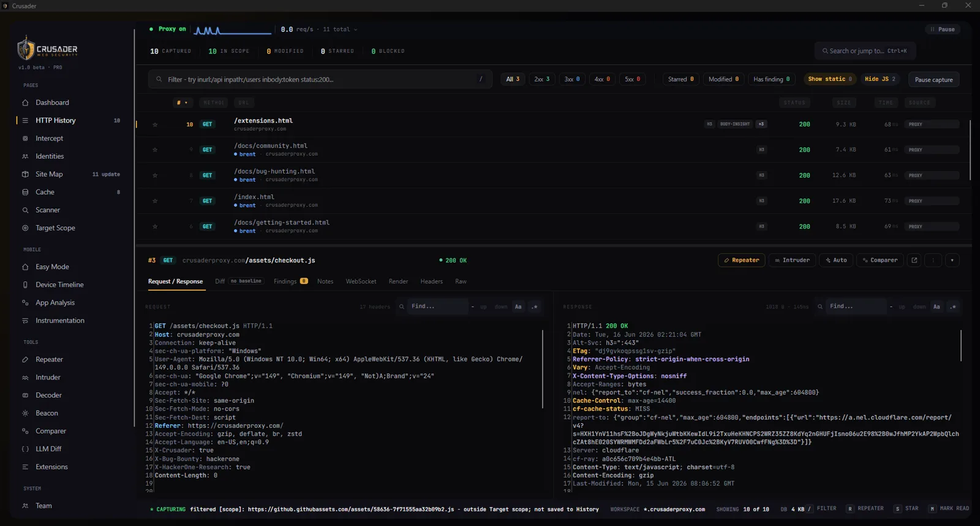This screenshot has width=980, height=526.
Task: Click the Site Map icon
Action: point(25,174)
